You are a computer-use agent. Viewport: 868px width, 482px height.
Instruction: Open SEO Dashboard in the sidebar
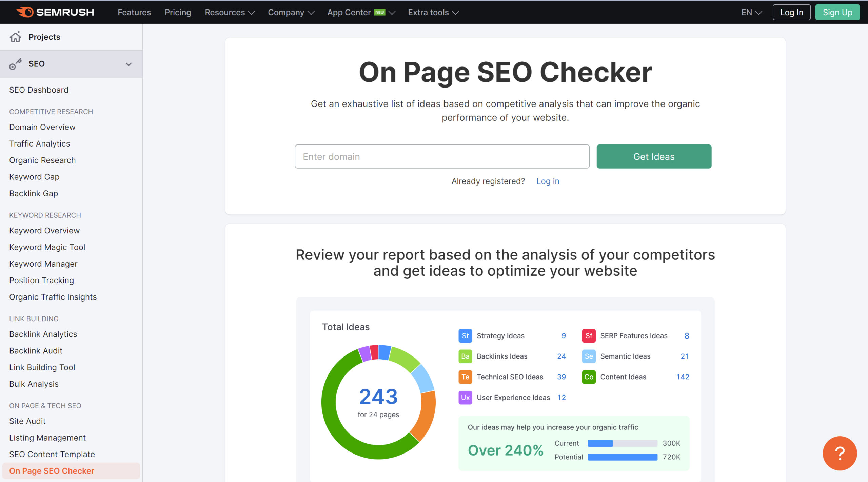[39, 90]
